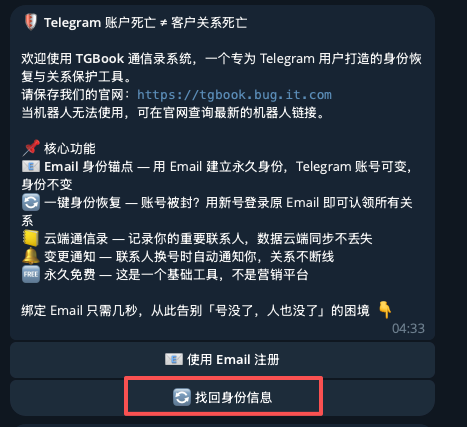Click the bell emoji beside 变更通知
The image size is (467, 427).
point(31,256)
